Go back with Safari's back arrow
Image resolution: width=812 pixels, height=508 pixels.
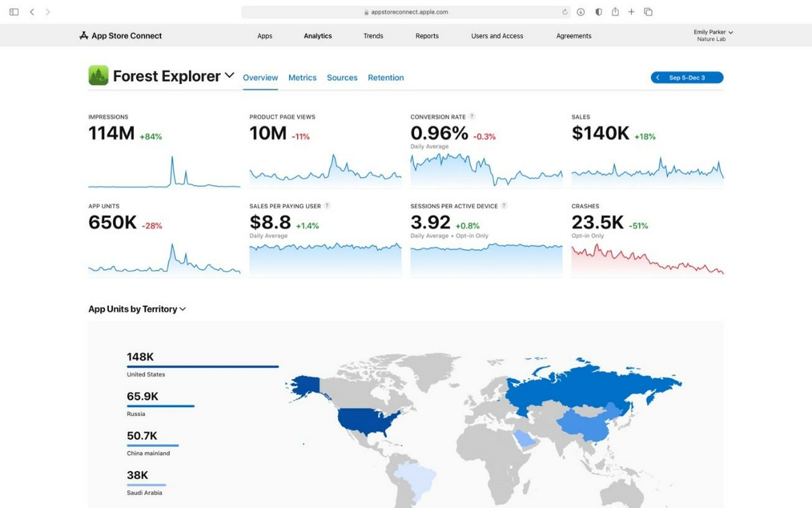tap(32, 12)
